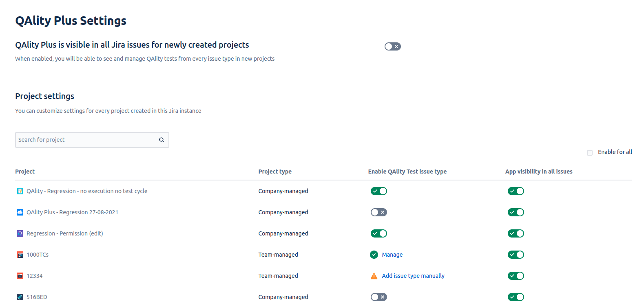Screen dimensions: 644x308
Task: Click Add issue type manually link
Action: tap(413, 276)
